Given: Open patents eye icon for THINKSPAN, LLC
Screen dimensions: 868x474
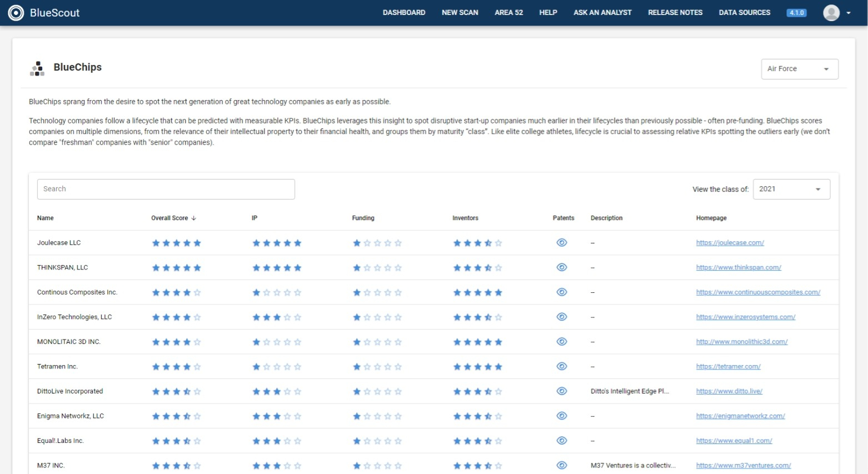Looking at the screenshot, I should pyautogui.click(x=562, y=267).
